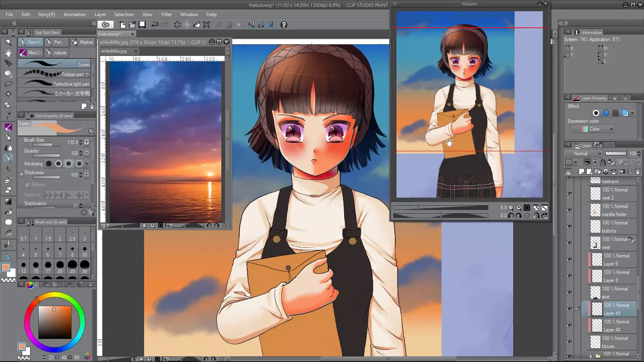This screenshot has height=362, width=644.
Task: Open the Layer menu
Action: (100, 14)
